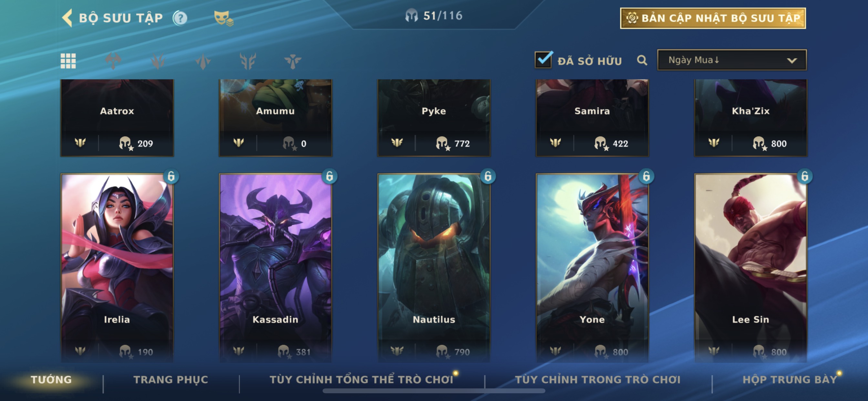Tap the lock badge on Lee Sin's card
868x401 pixels.
(x=805, y=176)
